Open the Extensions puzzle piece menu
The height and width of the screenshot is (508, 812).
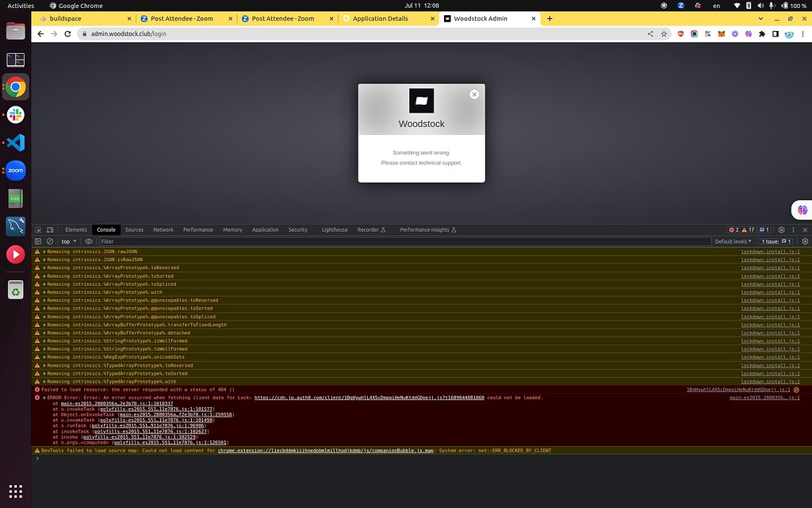point(762,33)
